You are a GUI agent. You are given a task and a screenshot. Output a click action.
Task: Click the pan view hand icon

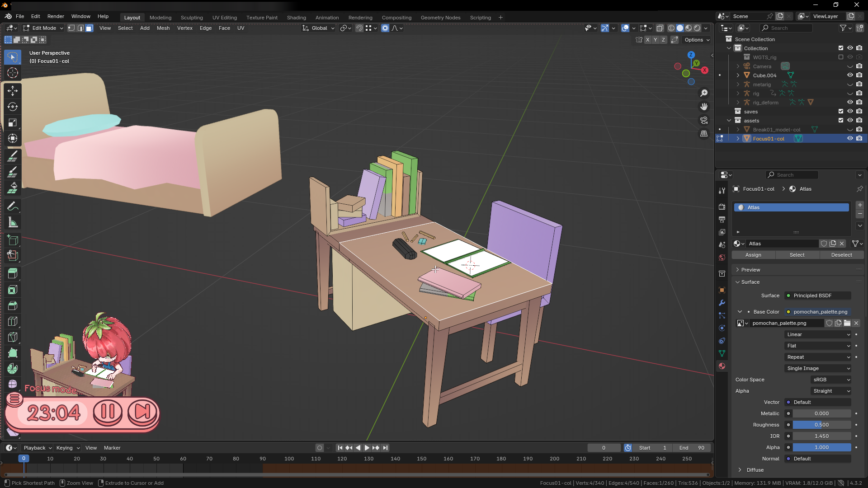coord(704,107)
